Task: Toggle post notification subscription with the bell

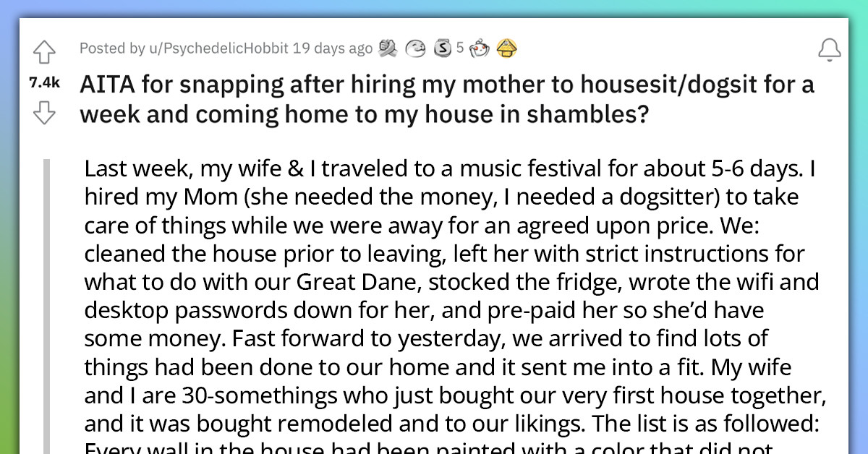Action: click(830, 48)
